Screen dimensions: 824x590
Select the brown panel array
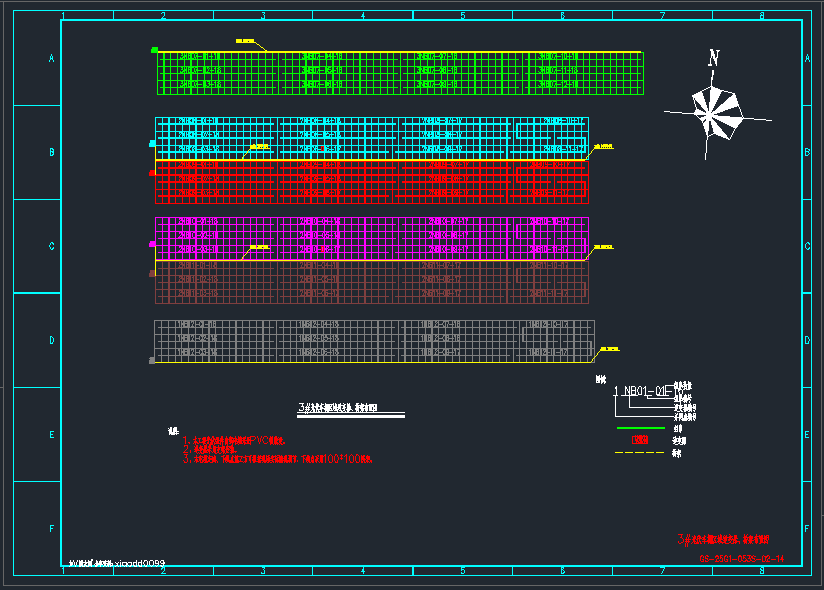pos(370,282)
